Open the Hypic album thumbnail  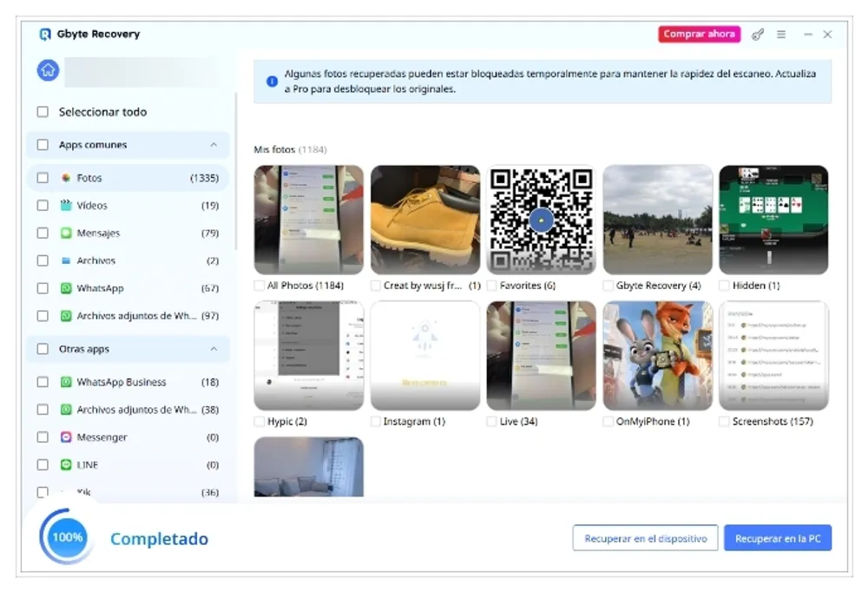click(309, 356)
